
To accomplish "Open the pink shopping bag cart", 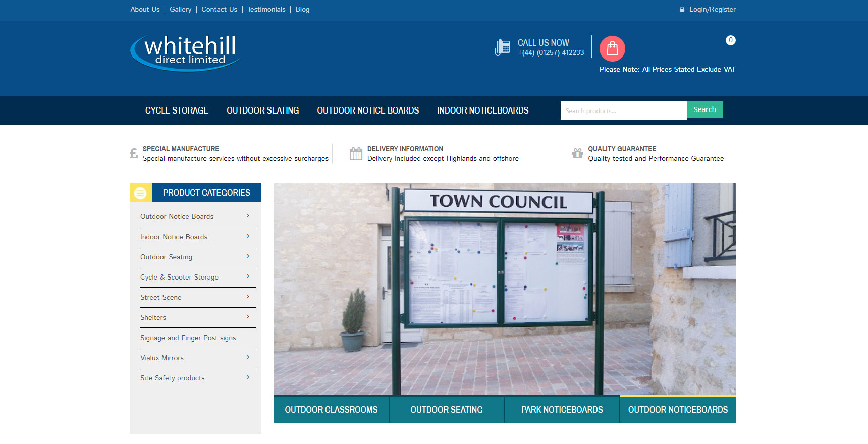I will (612, 48).
